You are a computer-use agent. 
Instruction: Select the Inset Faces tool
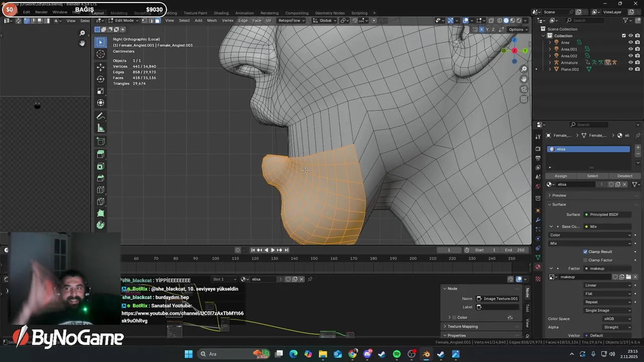101,166
